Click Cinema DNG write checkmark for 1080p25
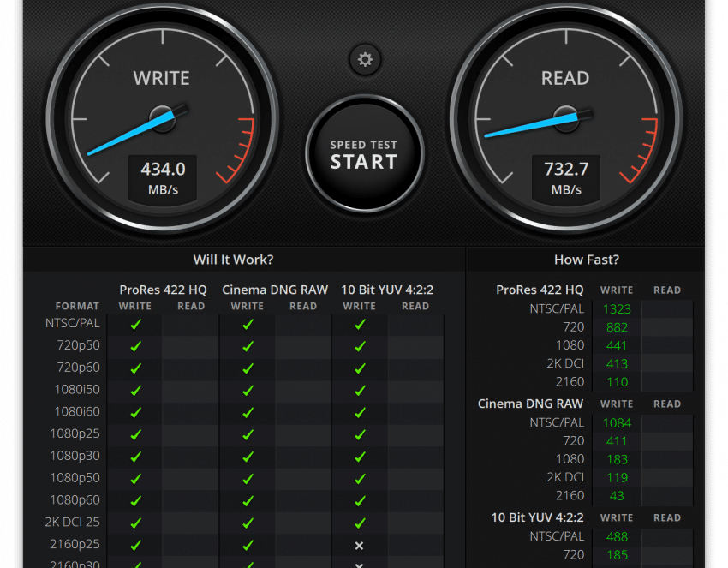The width and height of the screenshot is (728, 568). coord(248,434)
